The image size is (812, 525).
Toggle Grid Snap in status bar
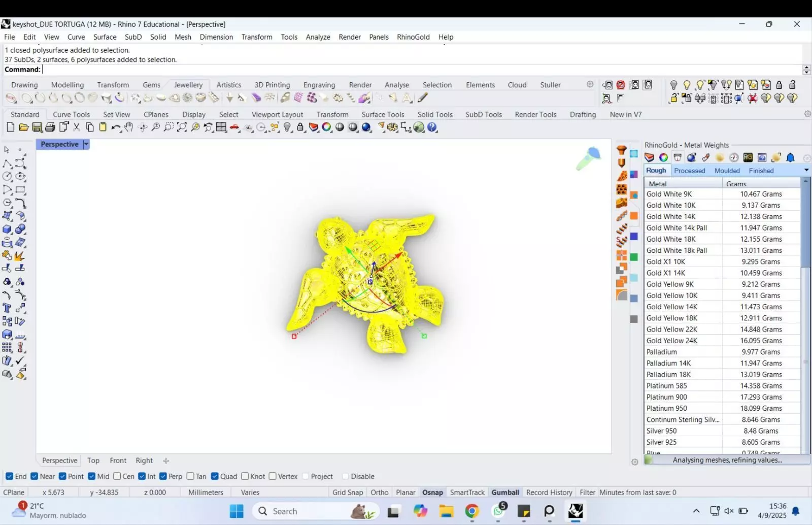point(348,492)
